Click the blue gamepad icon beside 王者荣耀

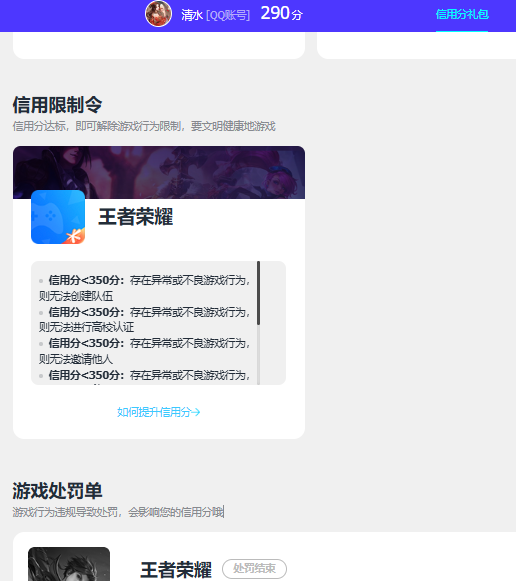pyautogui.click(x=58, y=217)
